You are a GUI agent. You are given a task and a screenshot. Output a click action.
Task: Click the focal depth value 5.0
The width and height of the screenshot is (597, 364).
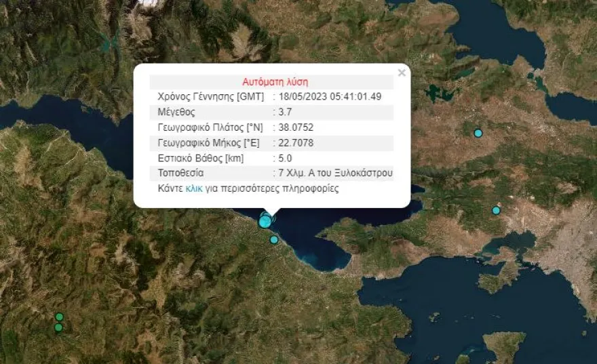pos(285,158)
